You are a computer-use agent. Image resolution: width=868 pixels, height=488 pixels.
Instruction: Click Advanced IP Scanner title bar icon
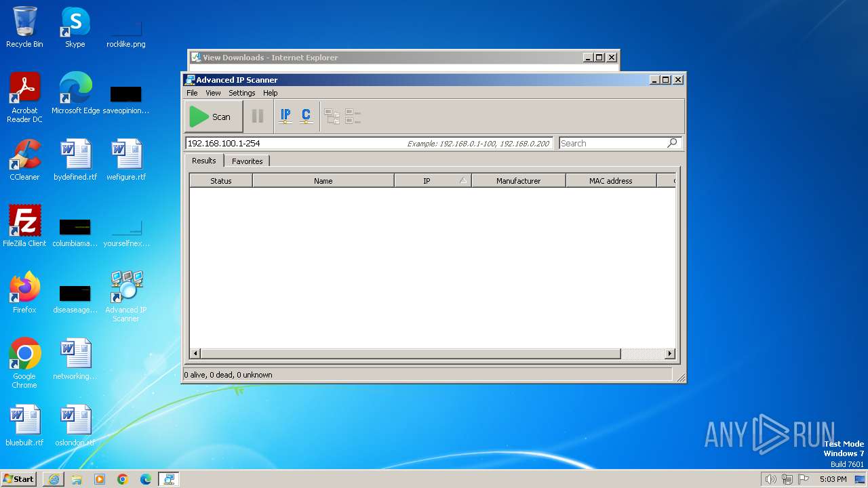click(x=190, y=80)
